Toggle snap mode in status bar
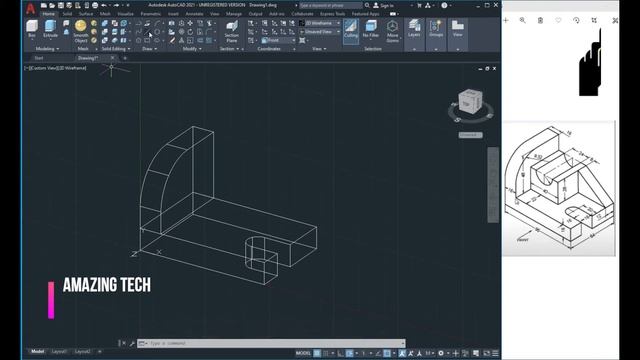The image size is (640, 360). pos(326,353)
